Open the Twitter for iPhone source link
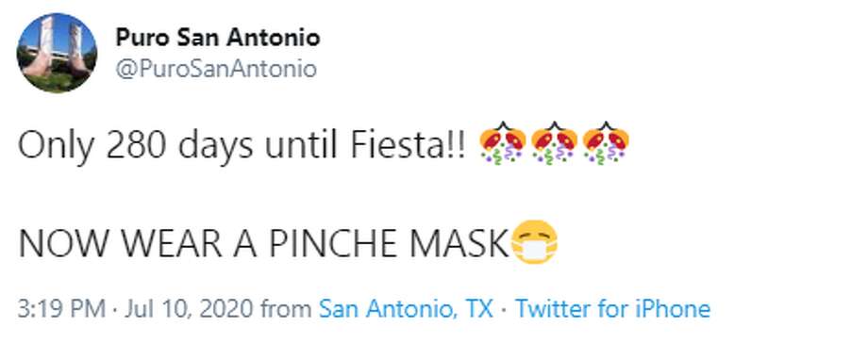 coord(613,308)
